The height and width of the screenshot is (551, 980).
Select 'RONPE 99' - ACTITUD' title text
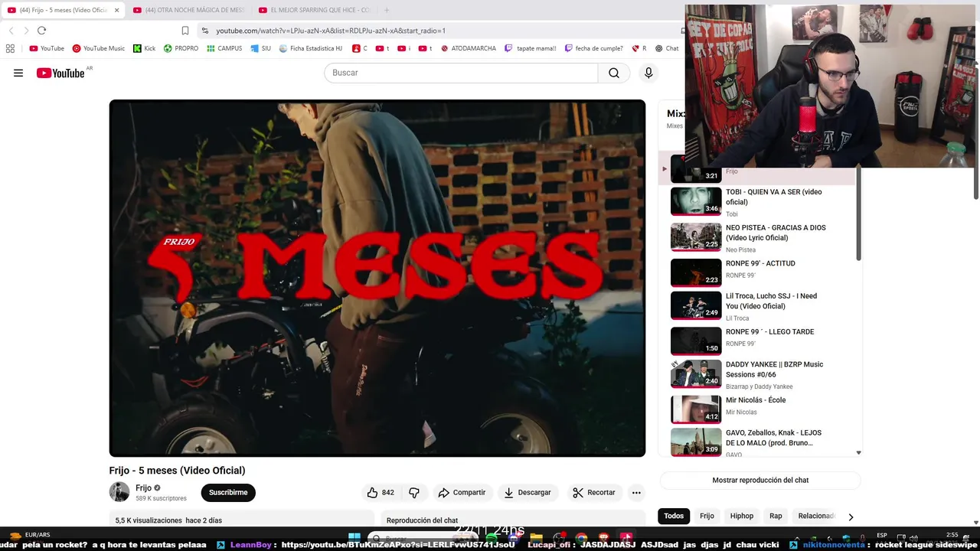760,263
